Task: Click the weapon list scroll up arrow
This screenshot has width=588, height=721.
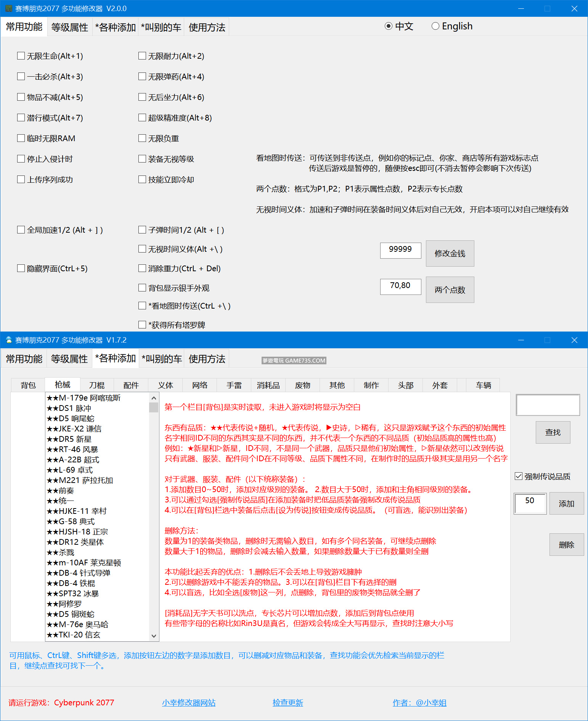Action: pyautogui.click(x=154, y=398)
